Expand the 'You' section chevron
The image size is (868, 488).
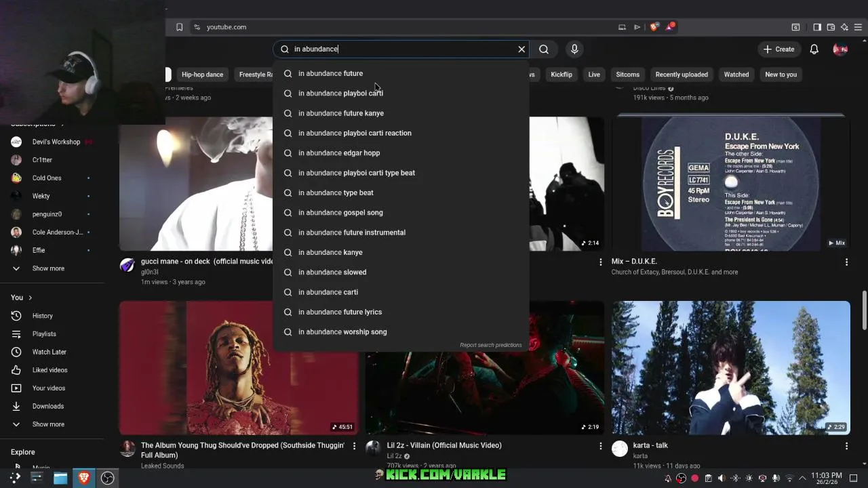pyautogui.click(x=30, y=298)
